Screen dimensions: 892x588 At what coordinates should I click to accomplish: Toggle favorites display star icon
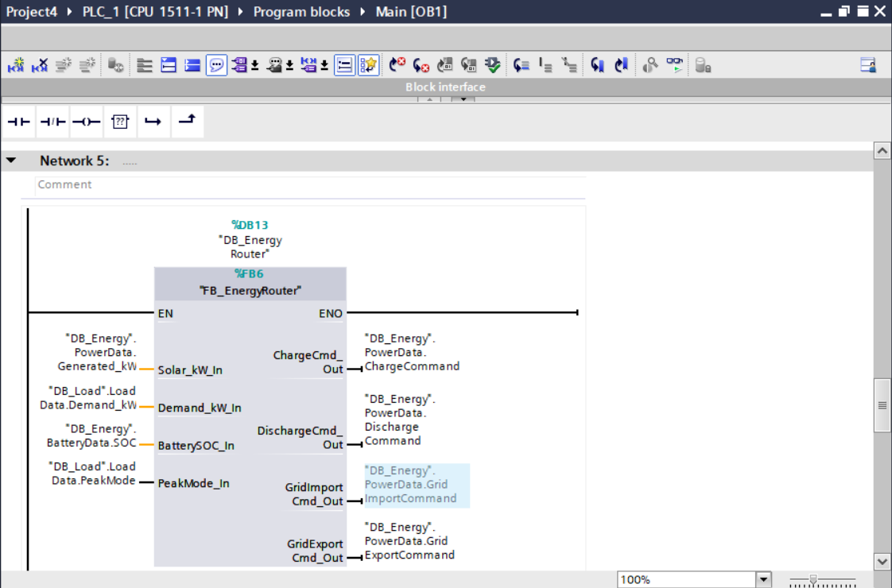pos(368,65)
